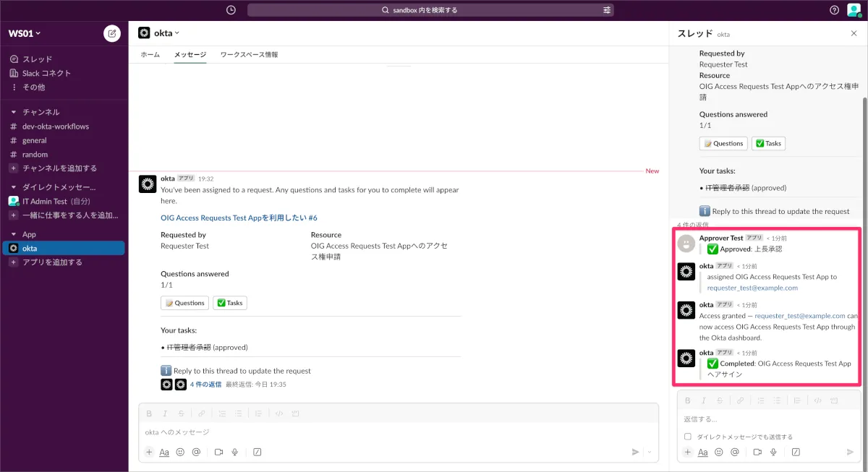Collapse the チャンネル sidebar section
The image size is (868, 472).
tap(13, 112)
